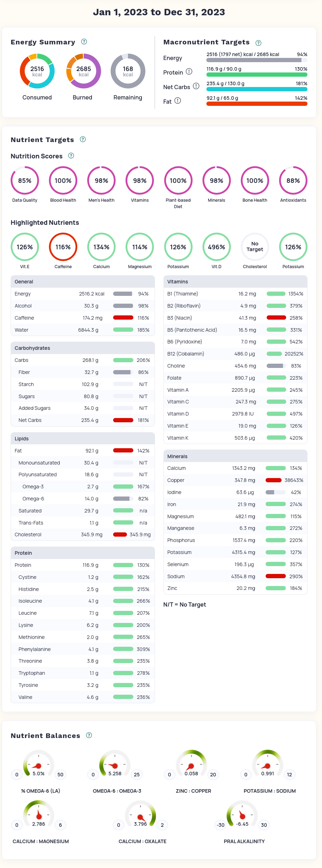
Task: Open the Nutrient Balances help icon
Action: 89,735
